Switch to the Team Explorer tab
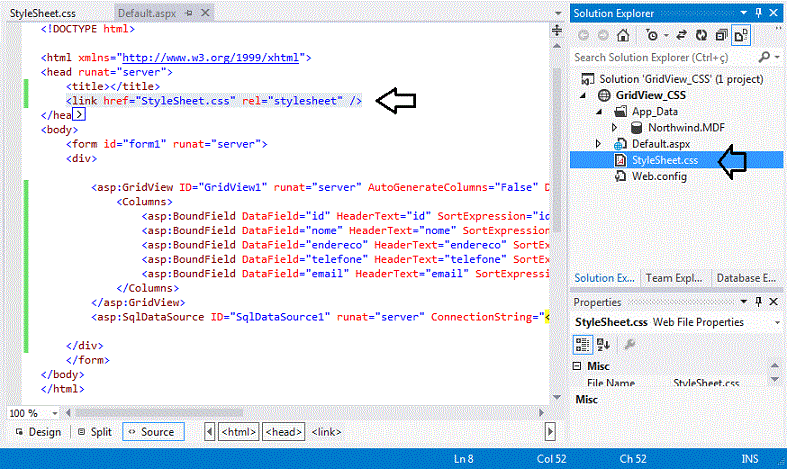 pyautogui.click(x=674, y=278)
